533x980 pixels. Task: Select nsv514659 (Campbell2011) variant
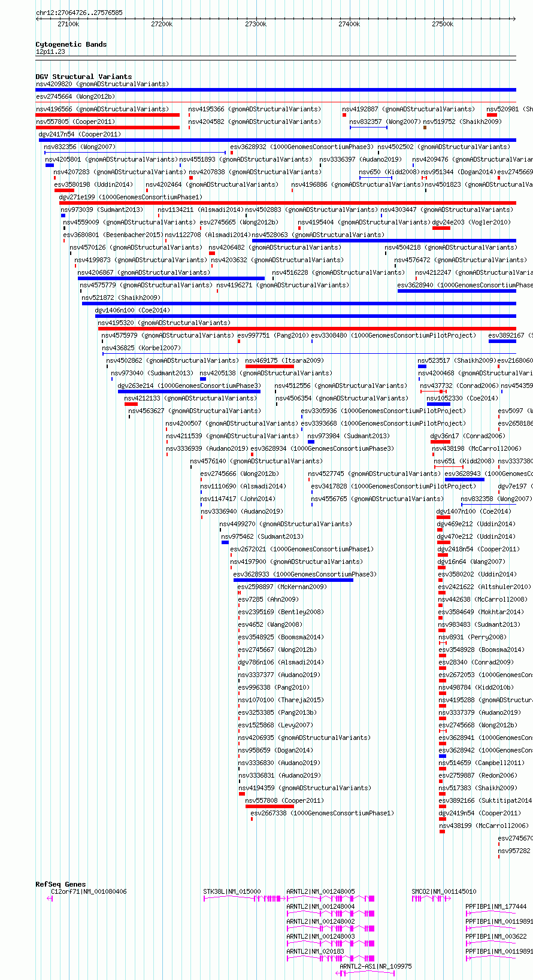(443, 769)
